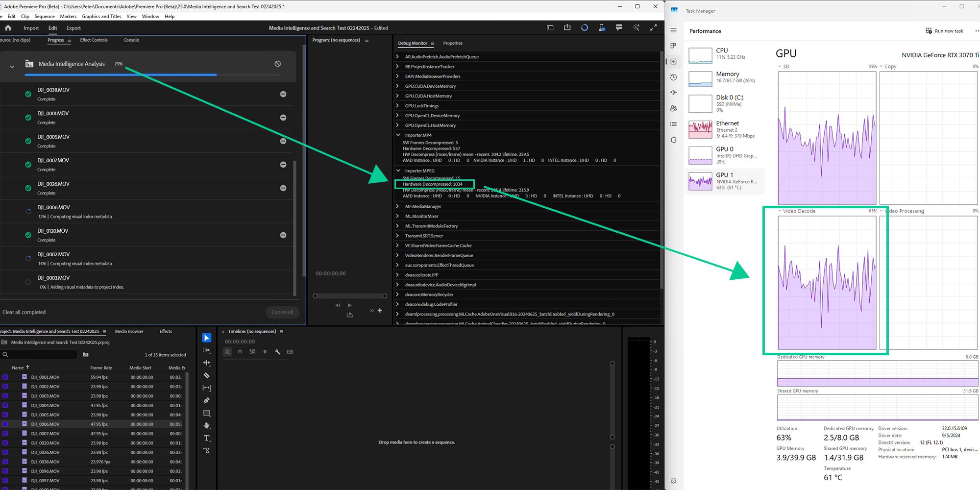Open Task Manager's App history icon
Screen dimensions: 980x490
pos(673,77)
